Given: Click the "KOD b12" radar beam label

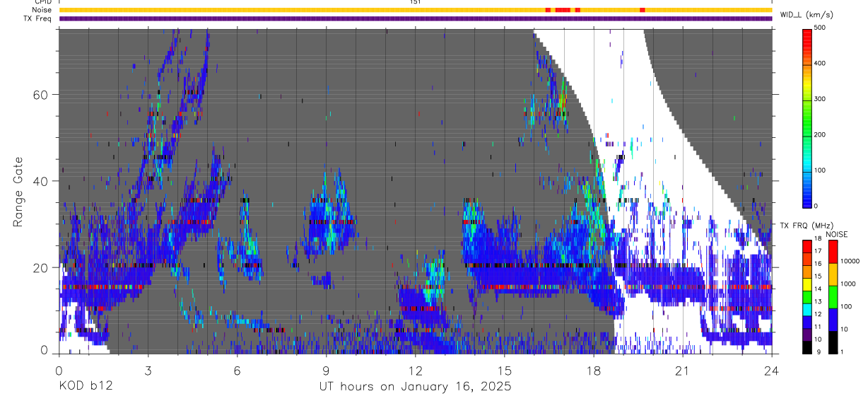Looking at the screenshot, I should [x=86, y=387].
